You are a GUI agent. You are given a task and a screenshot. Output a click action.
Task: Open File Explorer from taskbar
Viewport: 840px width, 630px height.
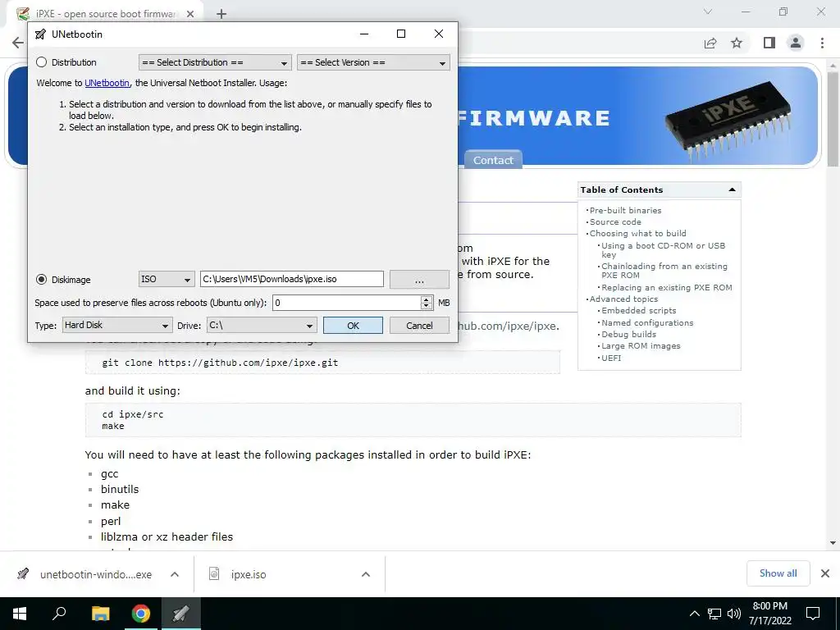[x=100, y=614]
